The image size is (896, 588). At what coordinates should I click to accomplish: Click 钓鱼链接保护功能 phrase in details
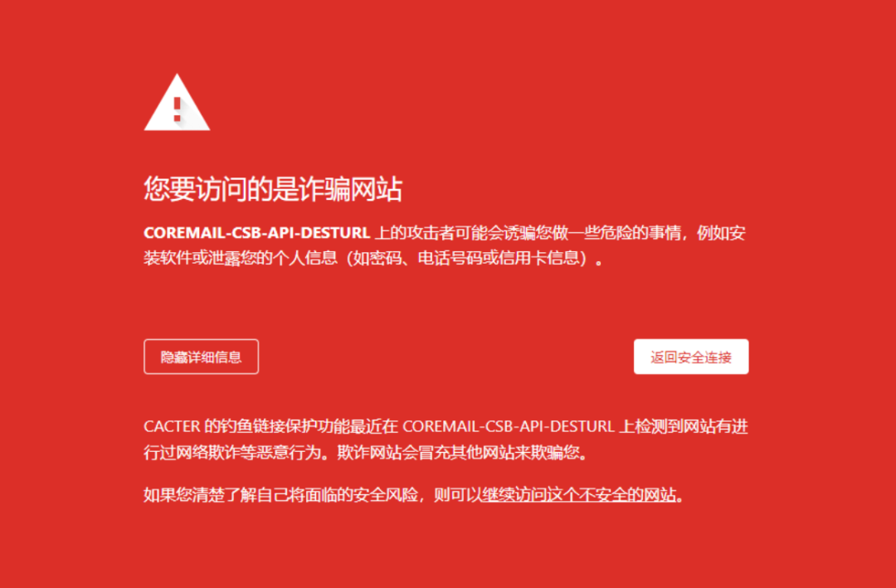click(270, 427)
